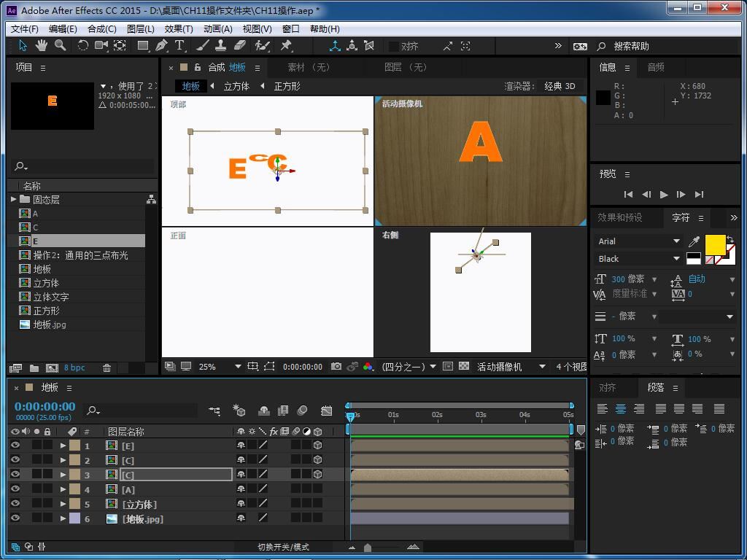Select the Rotation tool
Screen dimensions: 747x560
[83, 46]
